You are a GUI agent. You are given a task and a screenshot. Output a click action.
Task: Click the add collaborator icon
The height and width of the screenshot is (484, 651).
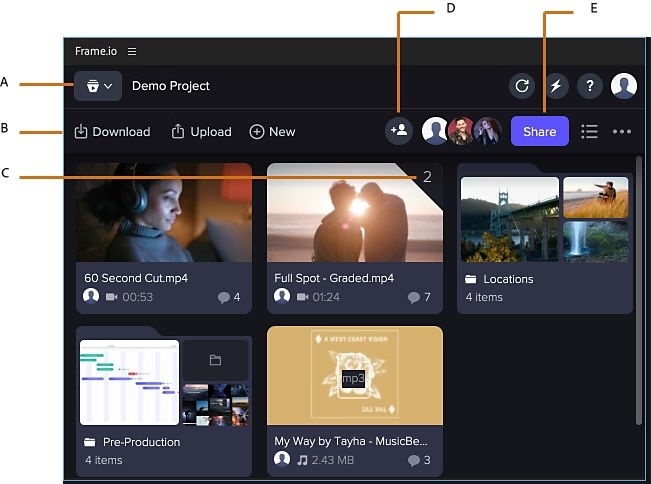pos(399,131)
